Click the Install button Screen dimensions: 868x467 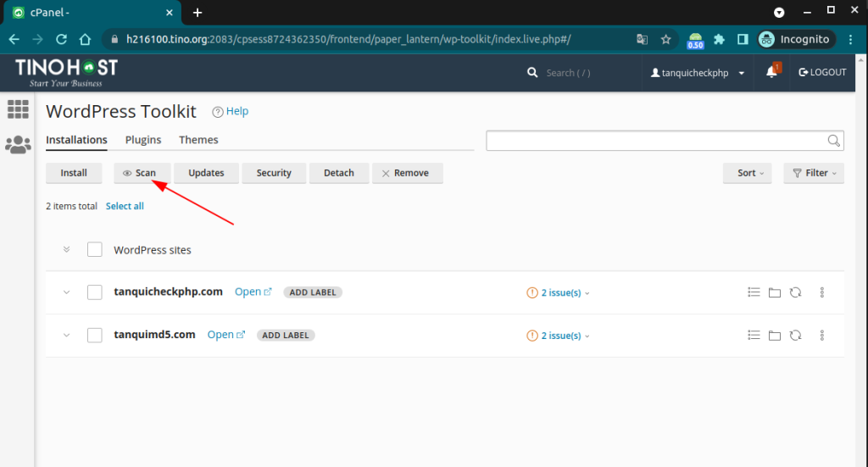(74, 173)
